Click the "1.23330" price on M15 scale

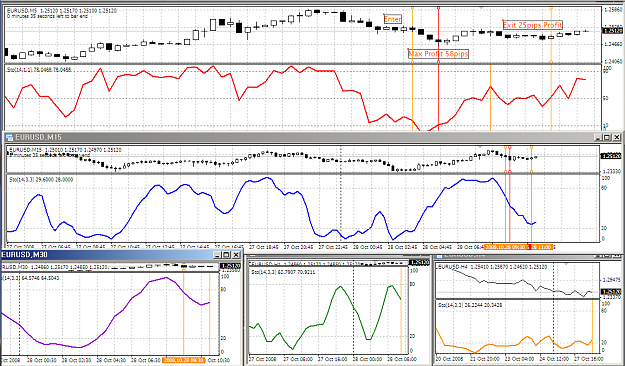(611, 171)
